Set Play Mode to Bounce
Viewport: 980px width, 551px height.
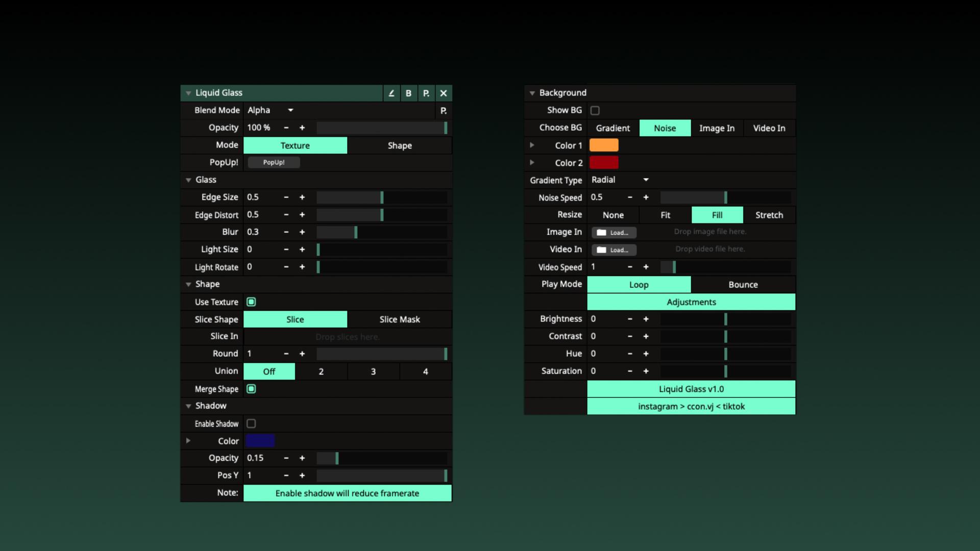coord(743,285)
